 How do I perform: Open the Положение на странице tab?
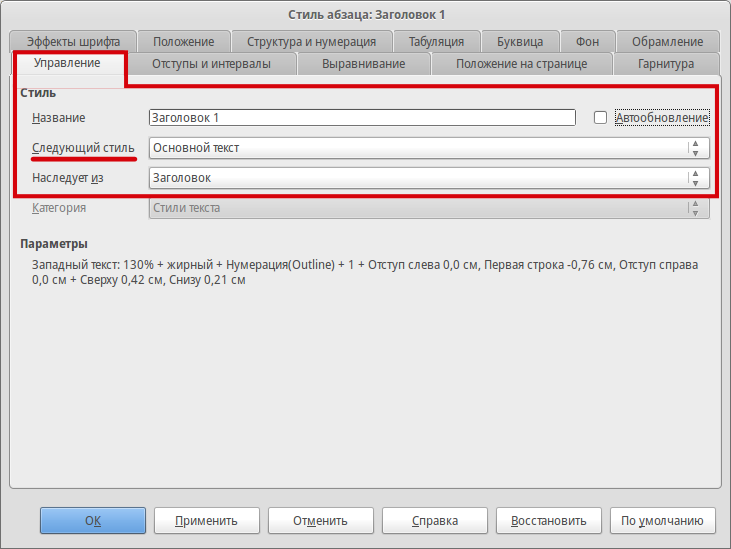coord(522,63)
